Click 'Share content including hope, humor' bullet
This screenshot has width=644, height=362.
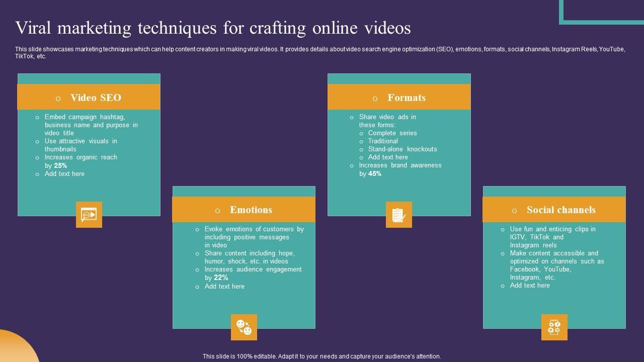click(x=250, y=257)
